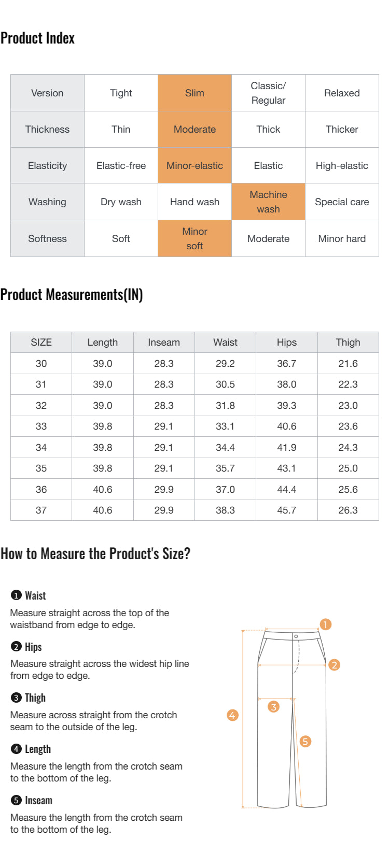Click the Relaxed version cell

click(342, 93)
